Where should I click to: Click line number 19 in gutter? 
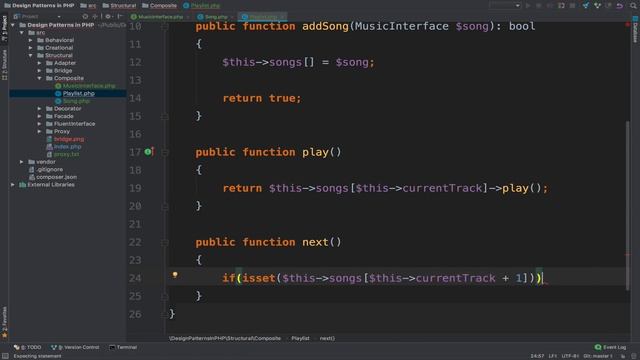coord(135,188)
